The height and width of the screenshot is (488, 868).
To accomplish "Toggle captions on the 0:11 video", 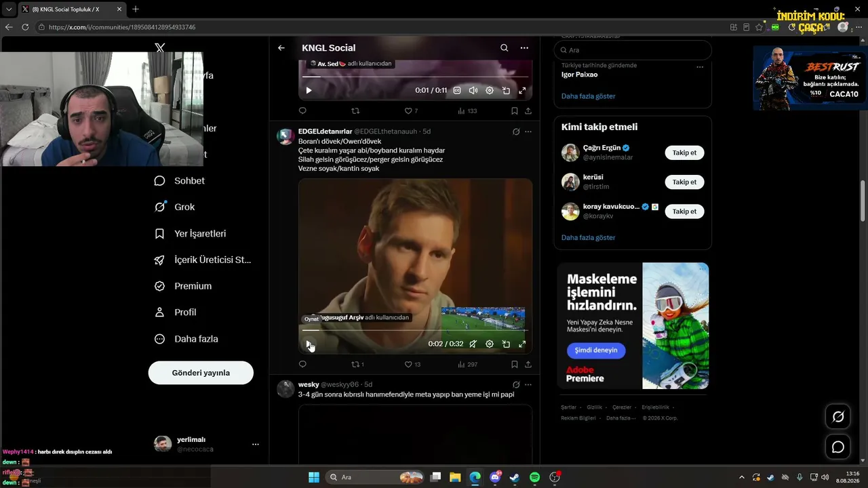I will (x=457, y=90).
